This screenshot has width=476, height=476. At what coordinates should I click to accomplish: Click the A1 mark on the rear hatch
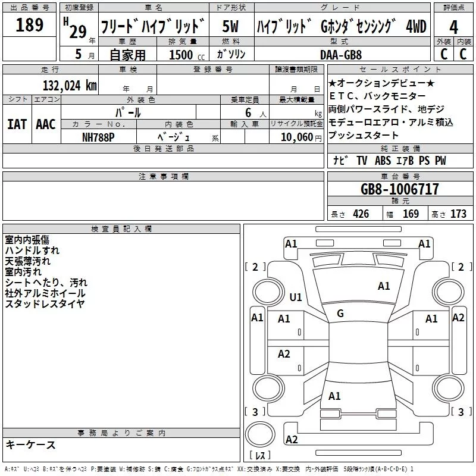coord(334,396)
